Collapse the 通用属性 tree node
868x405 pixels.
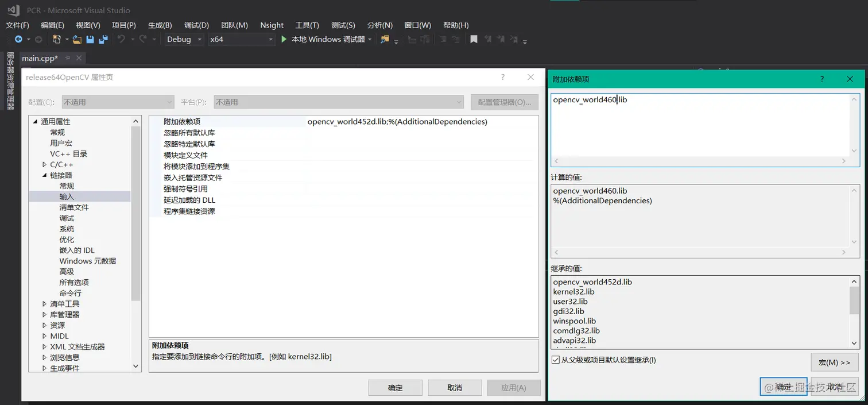(x=35, y=122)
